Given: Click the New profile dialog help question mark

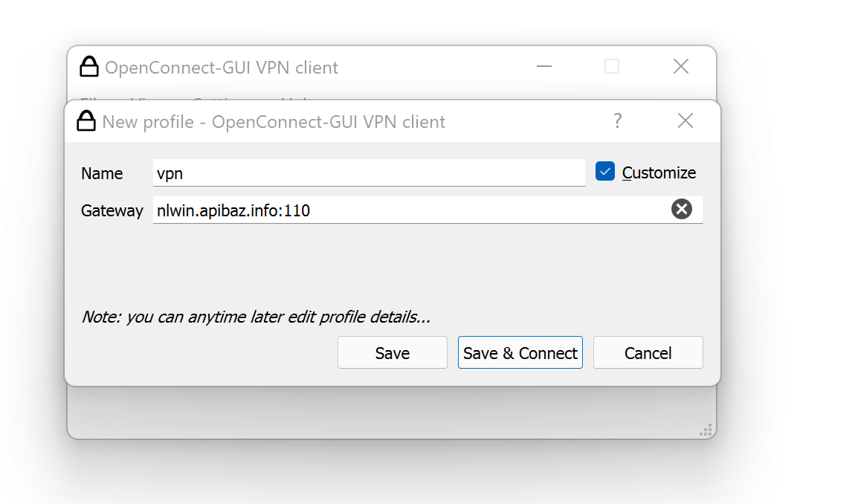Looking at the screenshot, I should click(617, 121).
